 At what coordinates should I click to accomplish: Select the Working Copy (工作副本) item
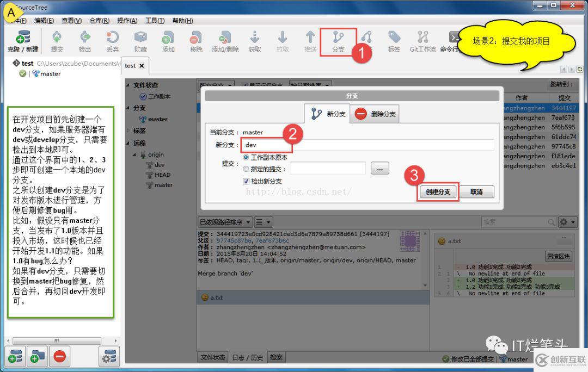155,97
